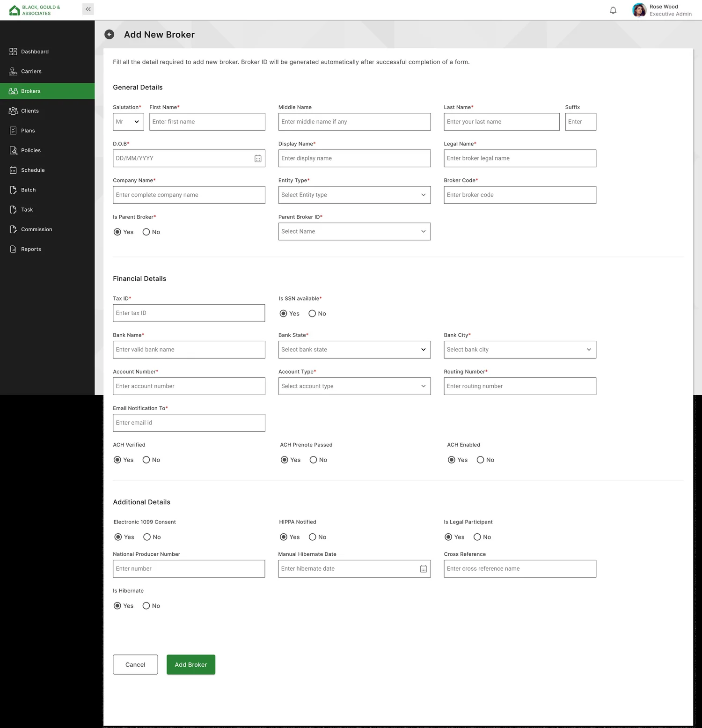Open Brokers menu item

(47, 91)
